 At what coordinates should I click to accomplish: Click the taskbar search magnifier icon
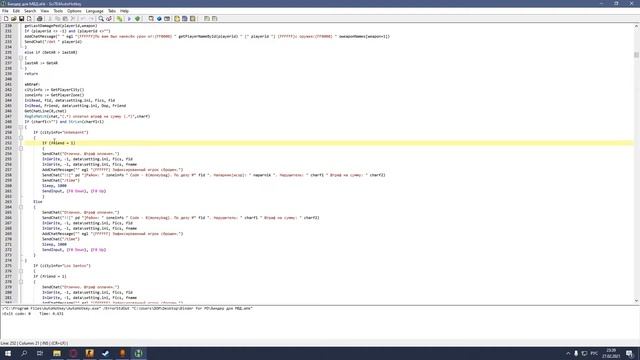24,353
